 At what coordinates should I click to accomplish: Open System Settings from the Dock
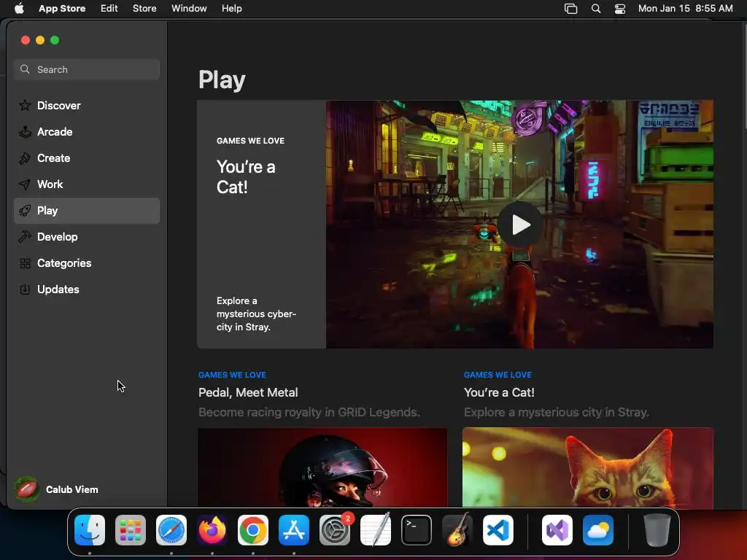pyautogui.click(x=334, y=530)
